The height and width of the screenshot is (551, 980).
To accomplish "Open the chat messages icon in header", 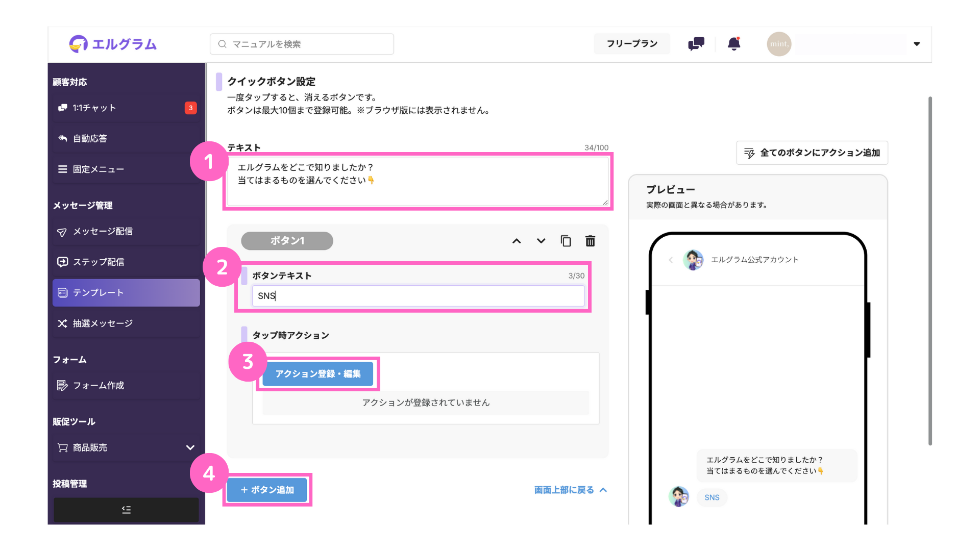I will pos(696,44).
